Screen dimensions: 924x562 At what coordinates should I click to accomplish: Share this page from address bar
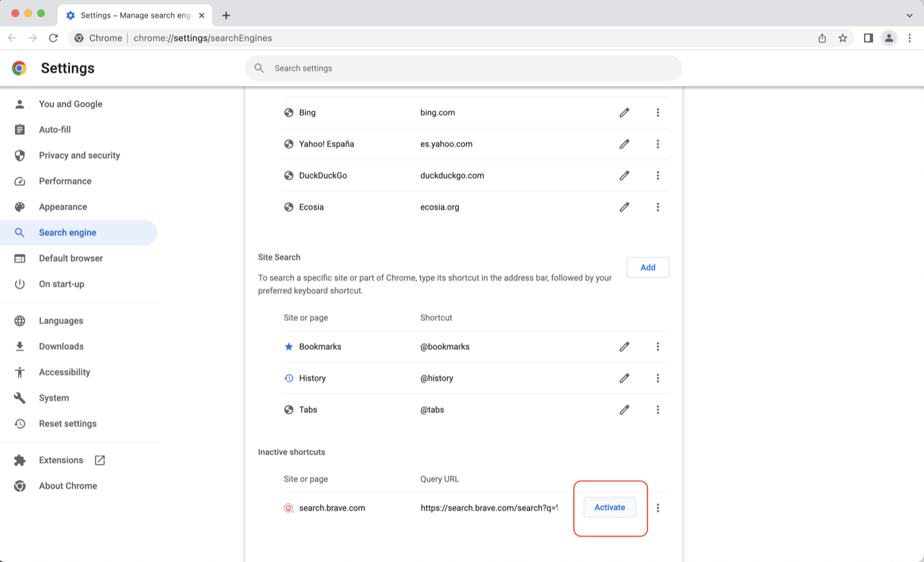pos(822,38)
